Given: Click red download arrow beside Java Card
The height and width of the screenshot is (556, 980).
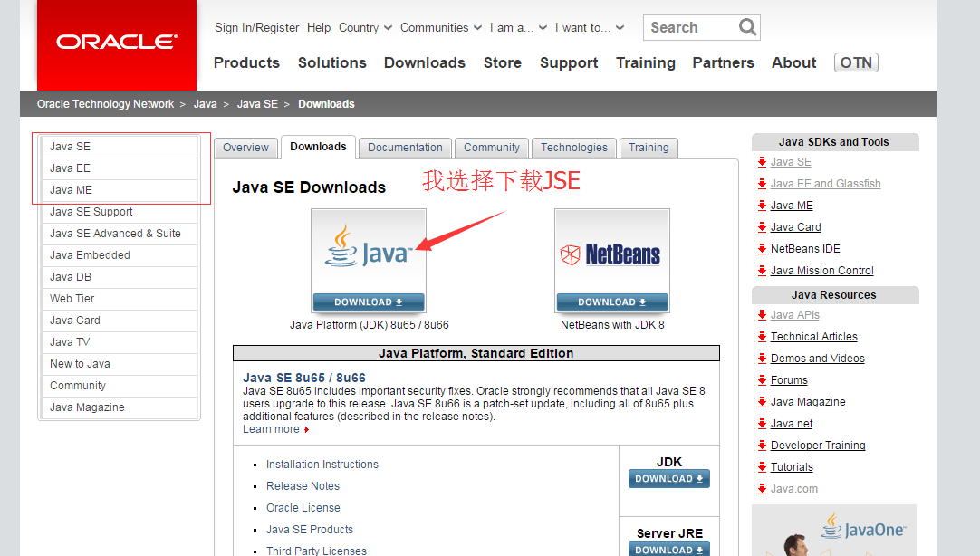Looking at the screenshot, I should tap(762, 226).
